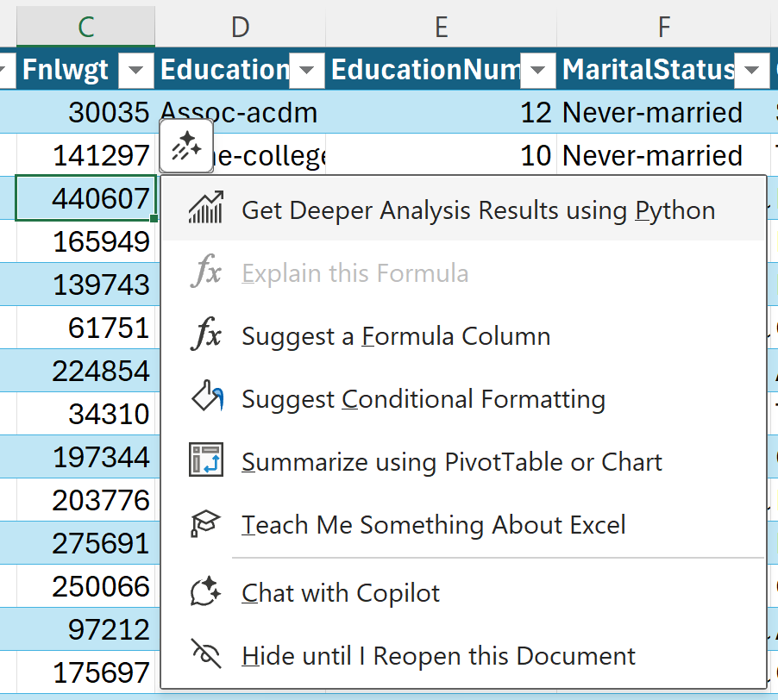This screenshot has width=778, height=700.
Task: Click the cell with value 175697
Action: click(x=86, y=672)
